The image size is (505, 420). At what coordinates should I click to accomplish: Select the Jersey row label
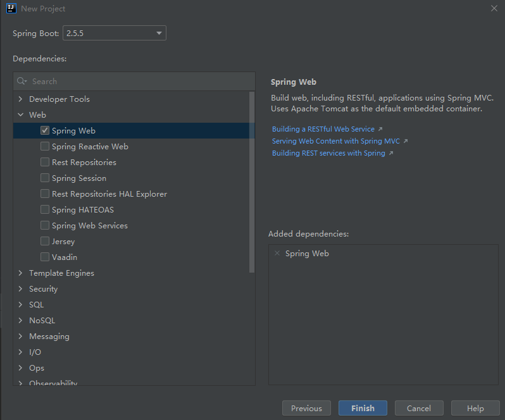click(x=63, y=242)
